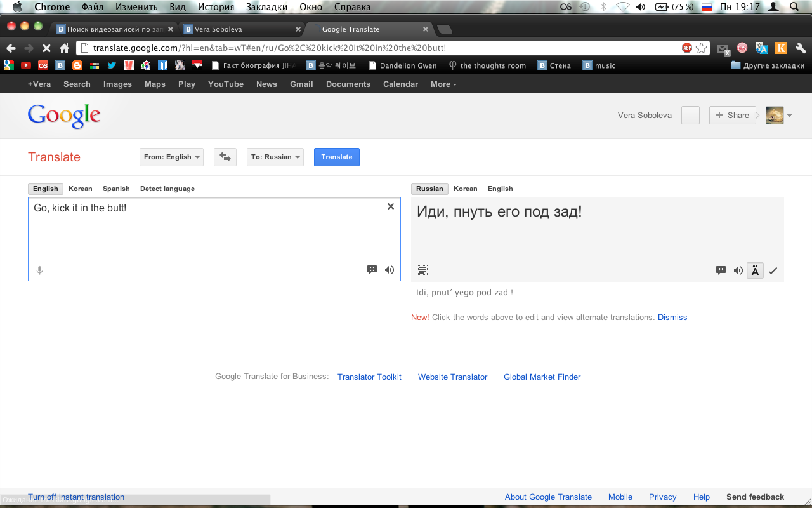Click the blue Translate button

point(337,157)
